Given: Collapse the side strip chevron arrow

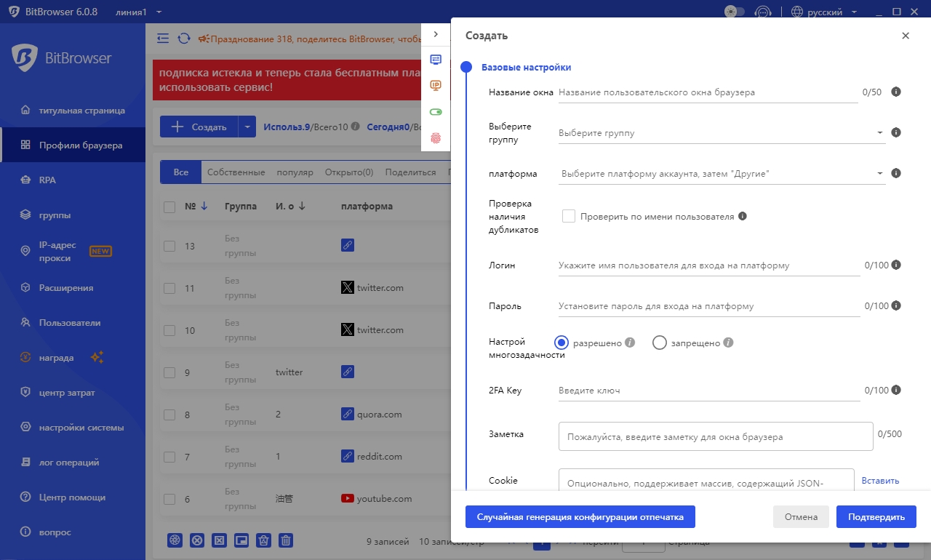Looking at the screenshot, I should click(436, 34).
